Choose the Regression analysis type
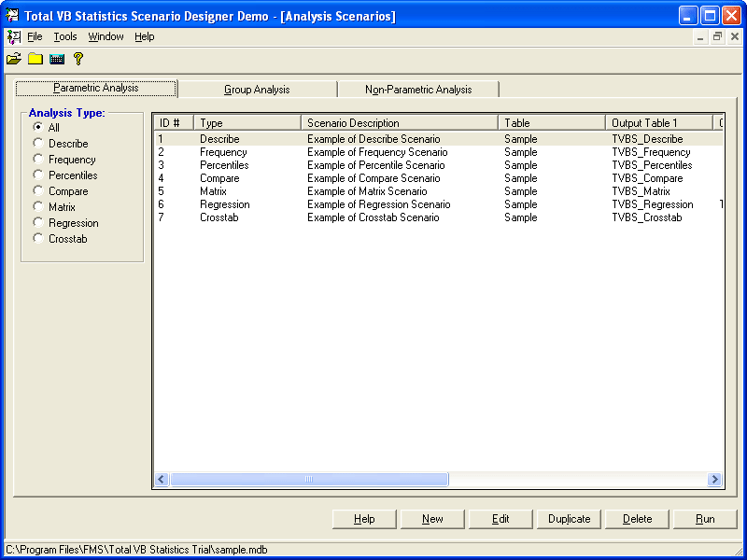This screenshot has height=560, width=747. [36, 222]
